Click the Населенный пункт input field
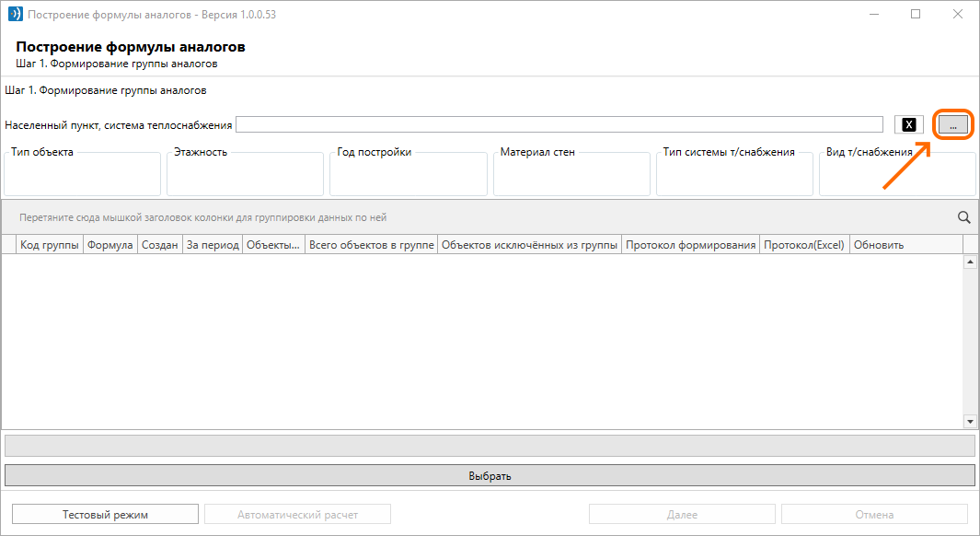The image size is (980, 536). (559, 124)
